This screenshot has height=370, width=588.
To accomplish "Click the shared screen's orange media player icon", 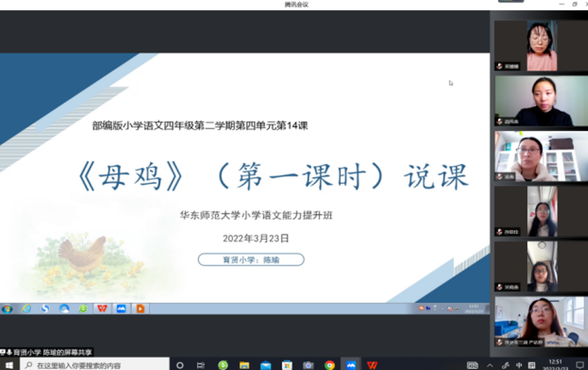I will [140, 308].
